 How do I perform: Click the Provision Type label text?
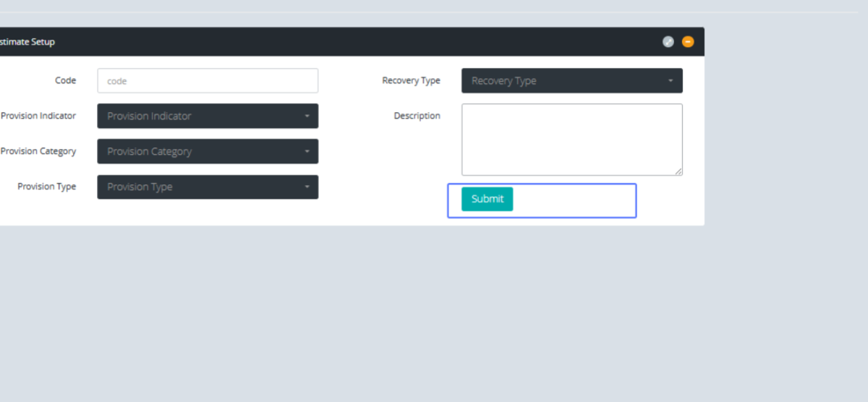coord(46,187)
